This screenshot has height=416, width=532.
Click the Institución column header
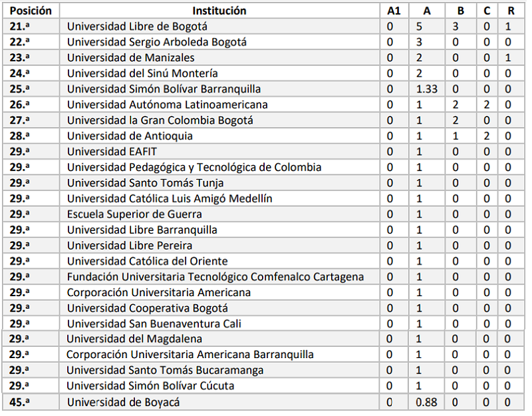tap(219, 11)
